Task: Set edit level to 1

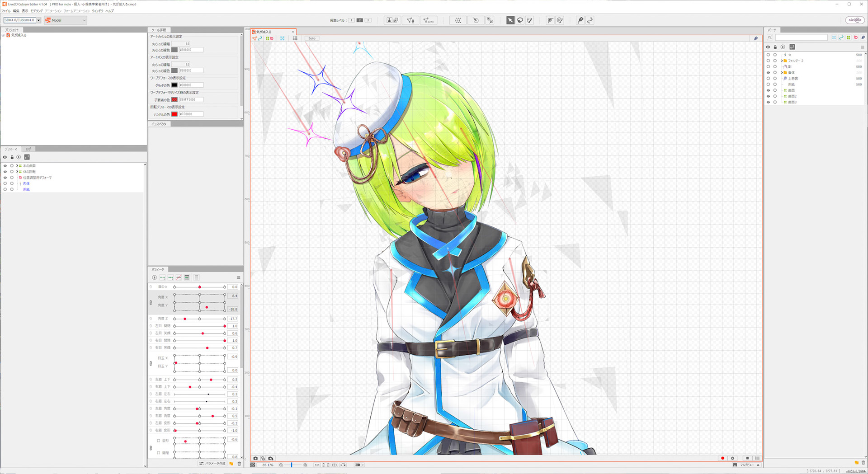Action: (351, 20)
